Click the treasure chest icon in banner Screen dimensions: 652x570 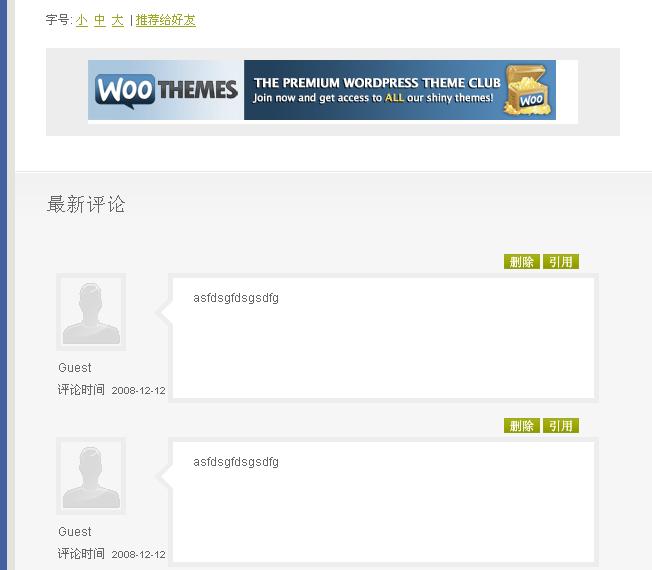[x=526, y=90]
